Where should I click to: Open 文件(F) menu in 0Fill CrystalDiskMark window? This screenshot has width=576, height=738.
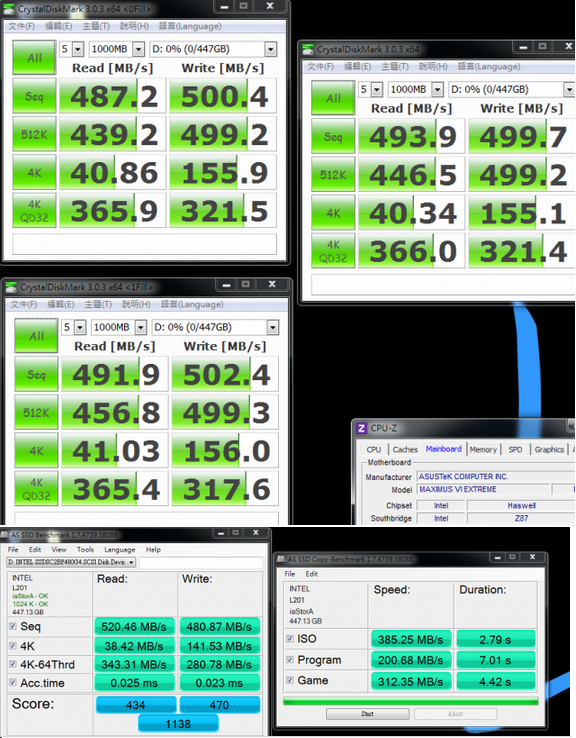click(x=22, y=26)
